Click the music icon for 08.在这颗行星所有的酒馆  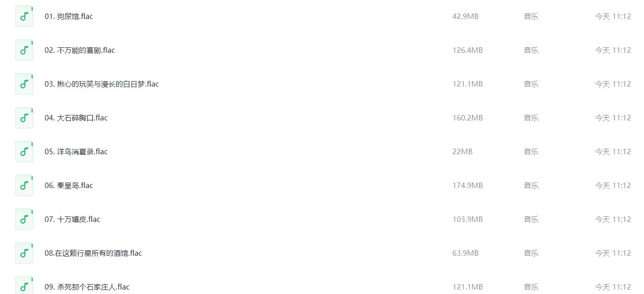pos(24,253)
